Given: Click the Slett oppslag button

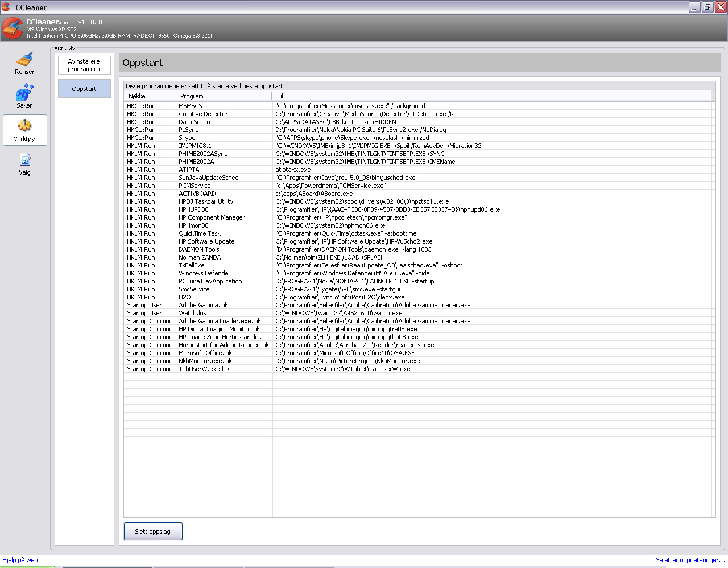Looking at the screenshot, I should (x=153, y=532).
